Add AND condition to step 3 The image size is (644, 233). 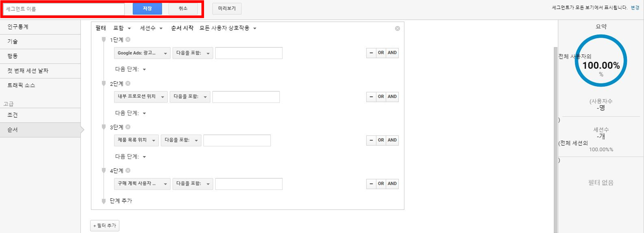pyautogui.click(x=392, y=140)
